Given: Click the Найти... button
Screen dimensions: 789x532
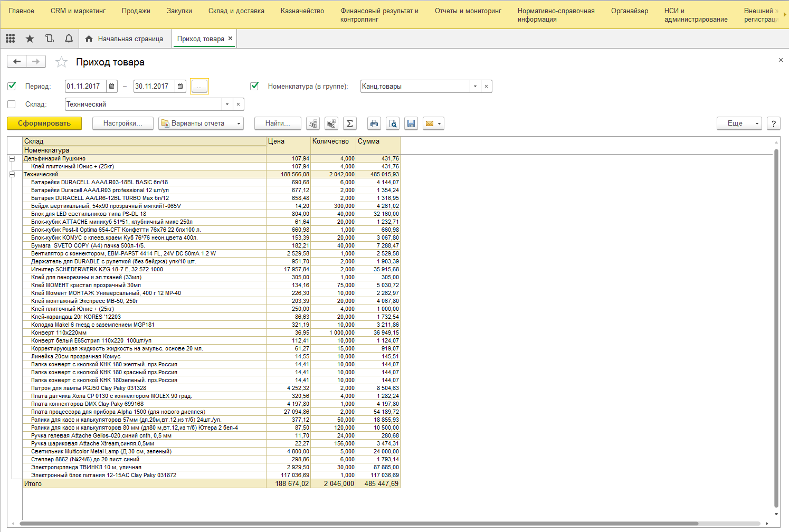Looking at the screenshot, I should tap(278, 123).
